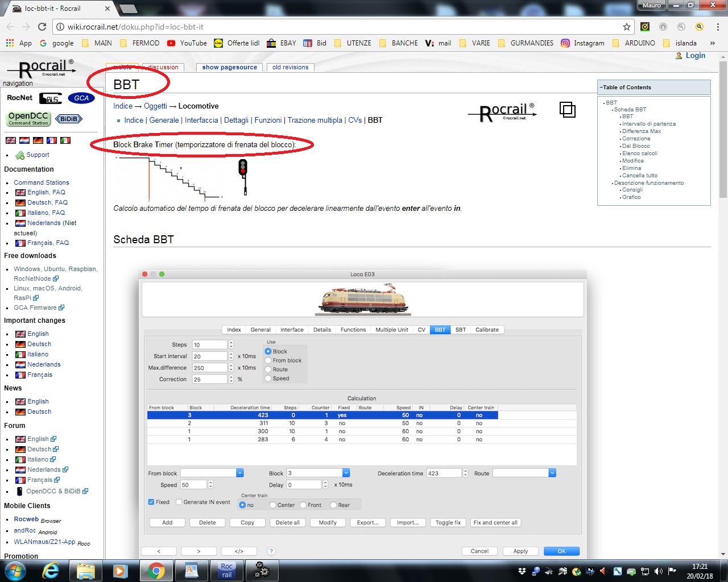Open the Rocrail app from the taskbar

tap(226, 570)
